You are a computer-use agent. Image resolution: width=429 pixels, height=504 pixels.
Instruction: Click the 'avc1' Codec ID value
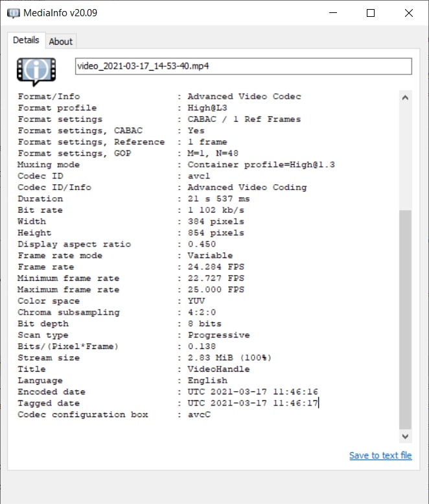pyautogui.click(x=199, y=176)
